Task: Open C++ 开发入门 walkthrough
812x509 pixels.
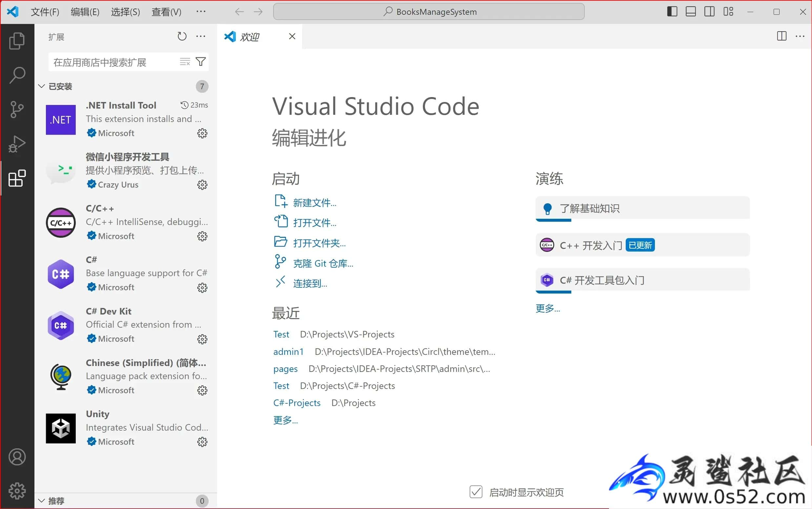Action: (642, 245)
